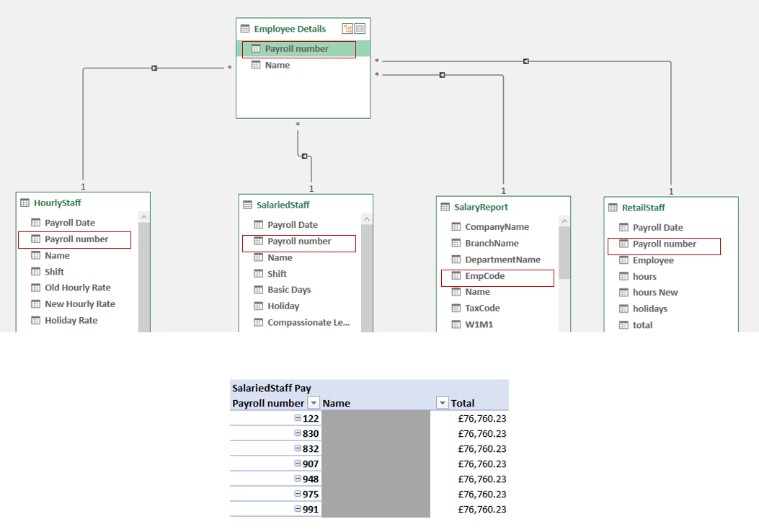Click the Total column header in pivot
Image resolution: width=759 pixels, height=532 pixels.
[463, 403]
